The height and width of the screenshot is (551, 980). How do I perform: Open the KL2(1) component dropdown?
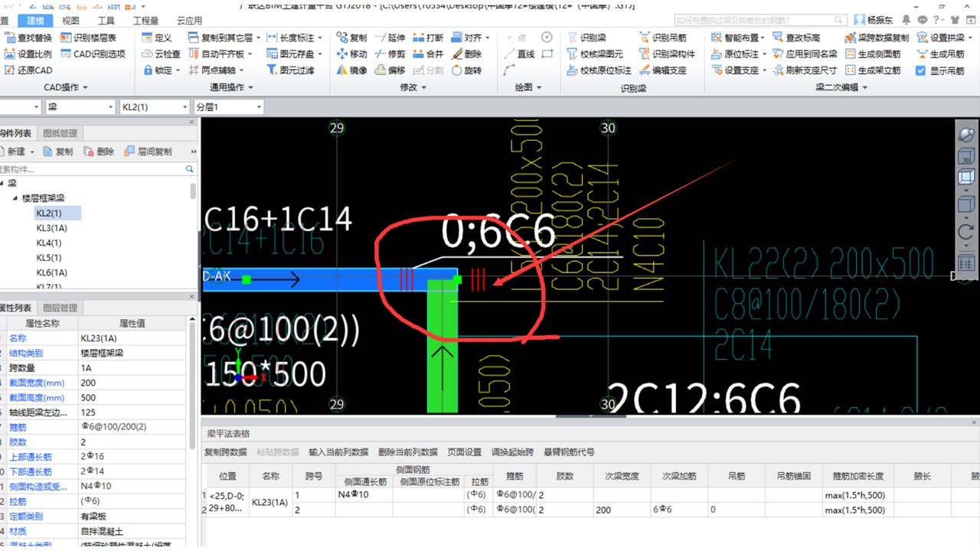point(154,107)
